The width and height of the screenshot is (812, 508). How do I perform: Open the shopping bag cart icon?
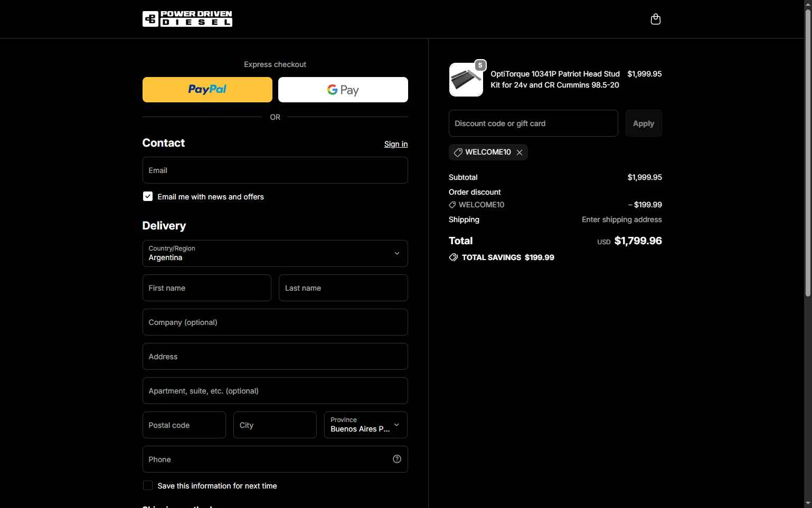point(655,19)
